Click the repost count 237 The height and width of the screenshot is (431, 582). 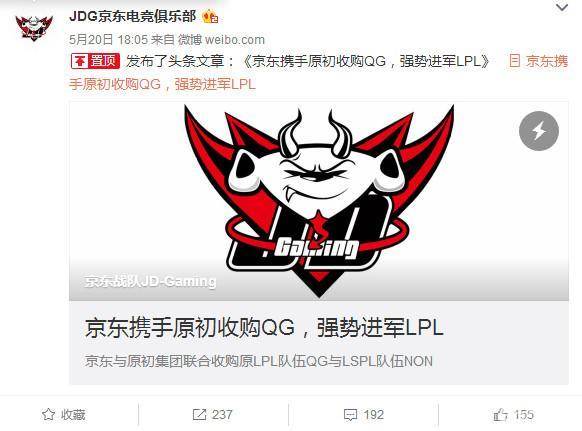point(222,415)
